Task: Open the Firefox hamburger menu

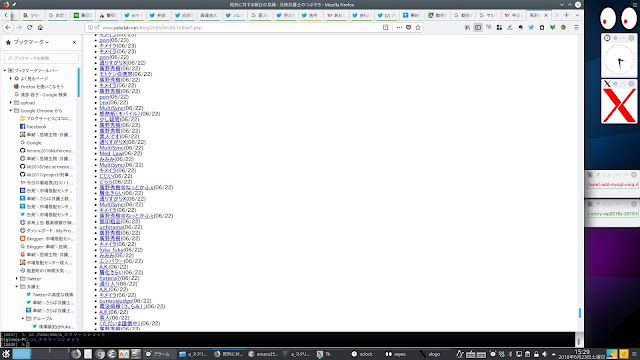Action: pyautogui.click(x=576, y=27)
